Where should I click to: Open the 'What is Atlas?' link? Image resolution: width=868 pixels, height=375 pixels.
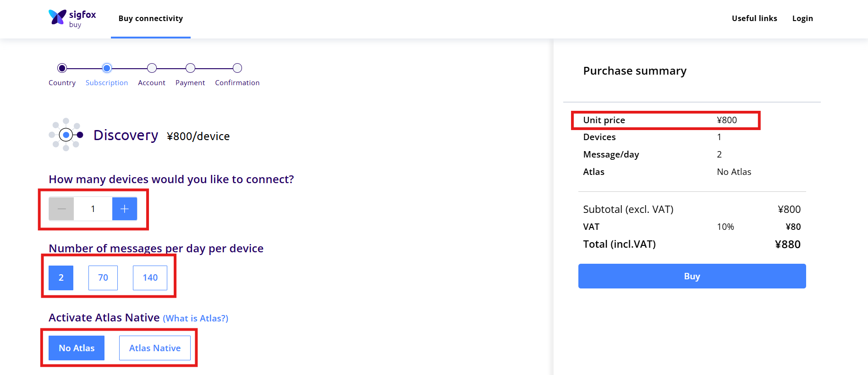(x=196, y=318)
